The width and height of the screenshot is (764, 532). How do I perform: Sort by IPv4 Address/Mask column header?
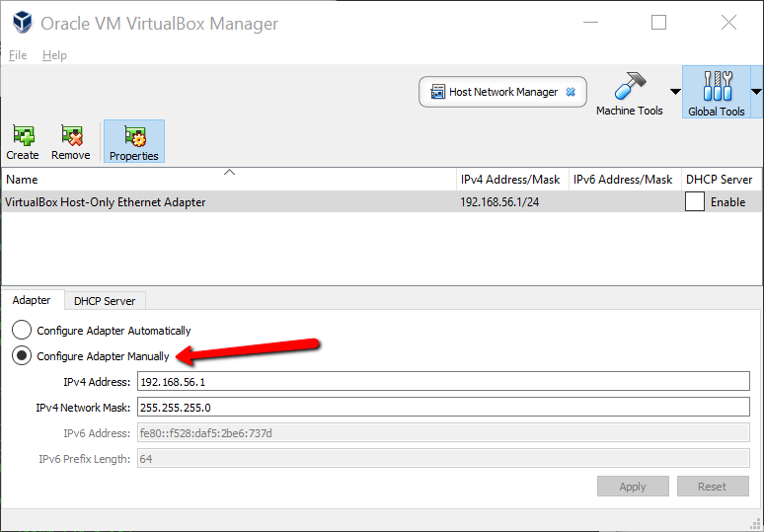pyautogui.click(x=512, y=180)
